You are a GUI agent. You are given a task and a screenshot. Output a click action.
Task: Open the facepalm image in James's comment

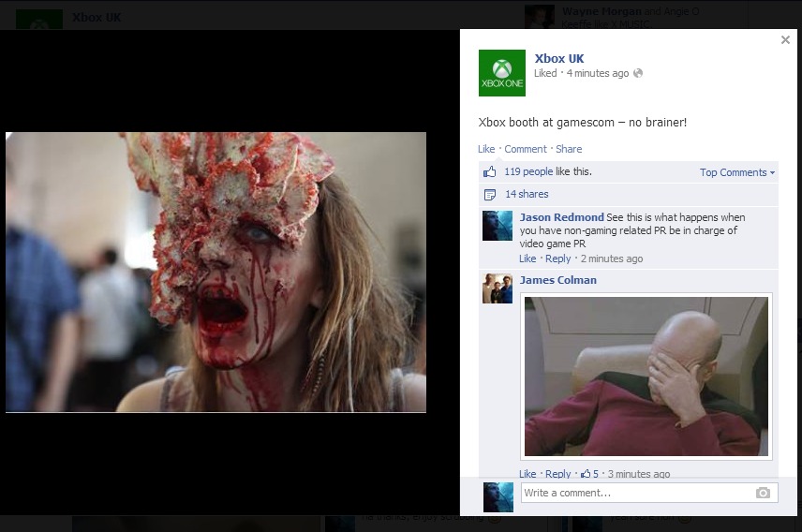pos(646,377)
